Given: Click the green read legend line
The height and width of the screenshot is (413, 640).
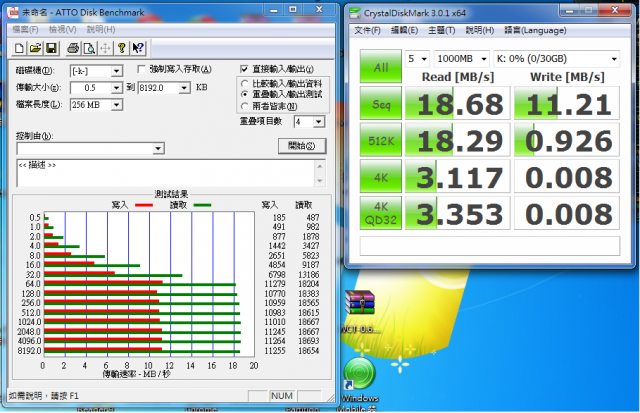Looking at the screenshot, I should click(202, 205).
